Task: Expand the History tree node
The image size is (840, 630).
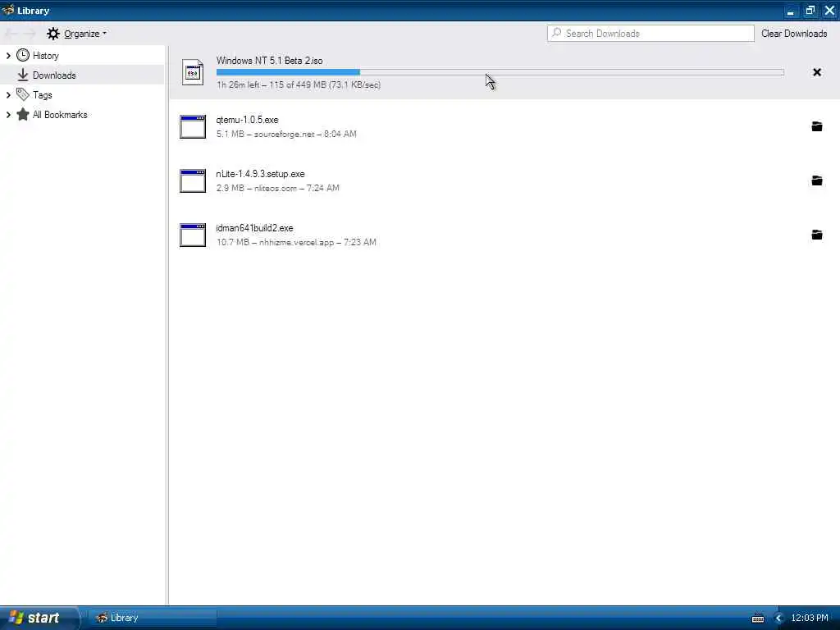Action: [x=8, y=56]
